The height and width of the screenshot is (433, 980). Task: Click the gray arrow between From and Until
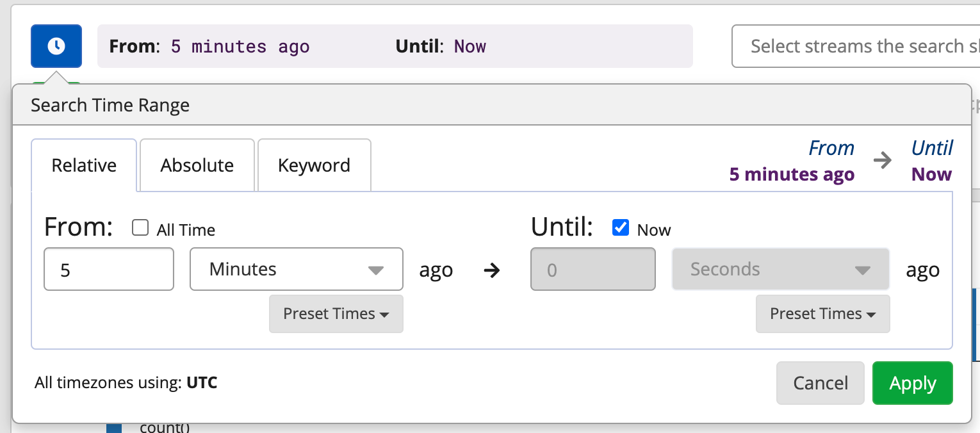(883, 161)
